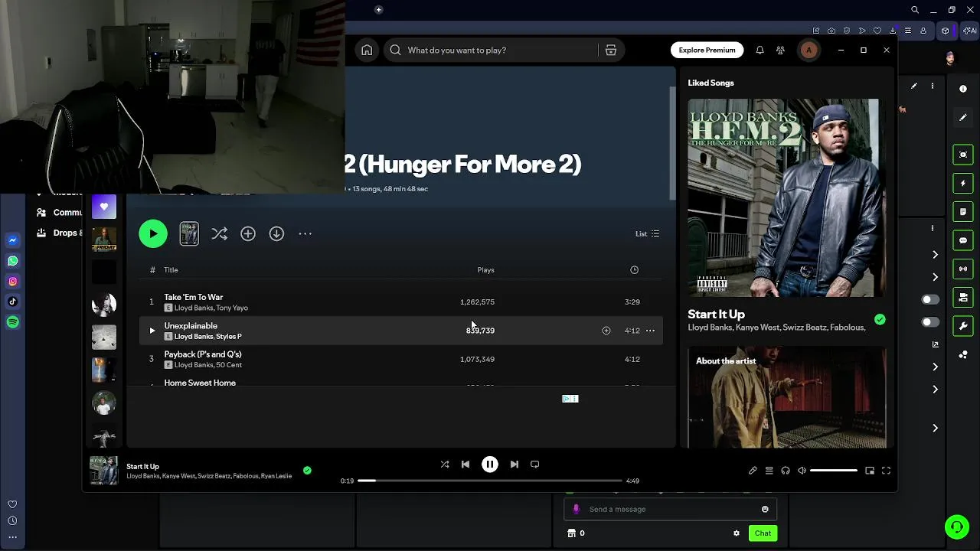
Task: Click green headset support button
Action: [x=956, y=527]
